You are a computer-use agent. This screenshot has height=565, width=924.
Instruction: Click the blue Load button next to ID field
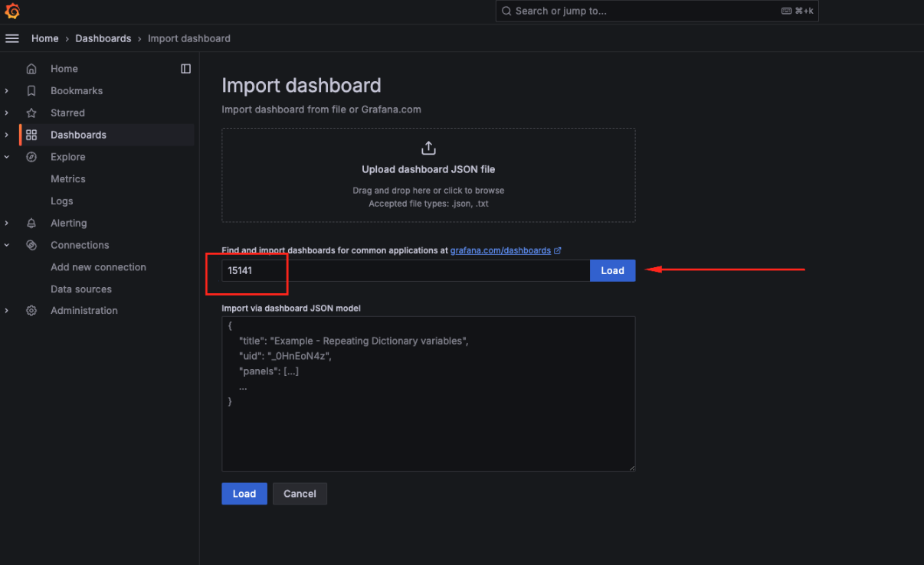pyautogui.click(x=612, y=270)
